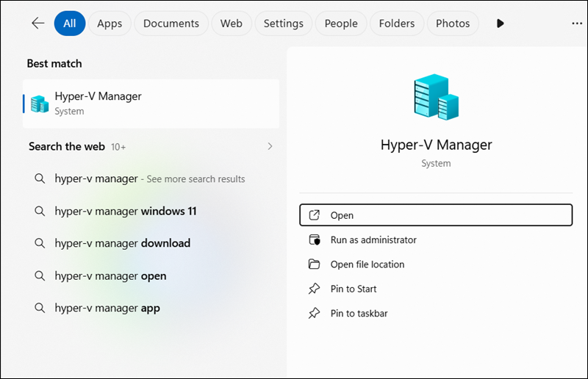Choose Run as administrator
The image size is (588, 379).
[436, 240]
